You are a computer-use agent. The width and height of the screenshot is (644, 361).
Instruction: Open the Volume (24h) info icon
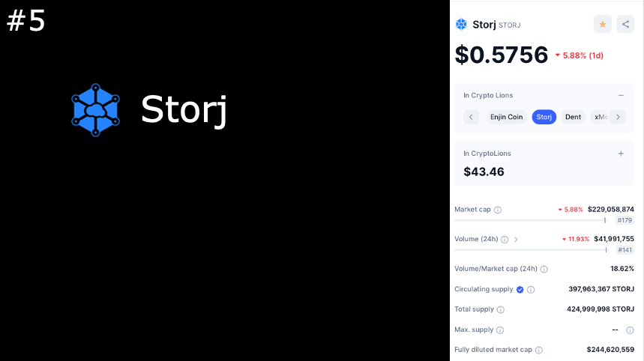pyautogui.click(x=505, y=240)
